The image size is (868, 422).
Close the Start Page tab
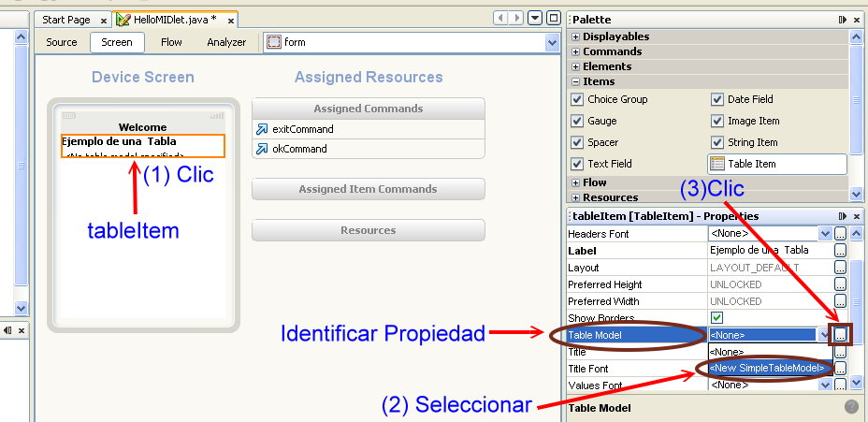(x=104, y=21)
